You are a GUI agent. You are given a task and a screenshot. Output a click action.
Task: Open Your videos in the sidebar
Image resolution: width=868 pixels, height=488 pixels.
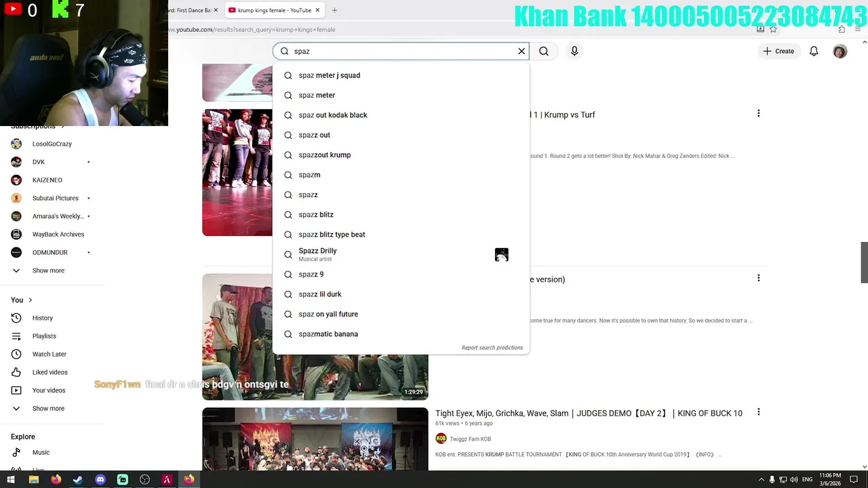(49, 390)
